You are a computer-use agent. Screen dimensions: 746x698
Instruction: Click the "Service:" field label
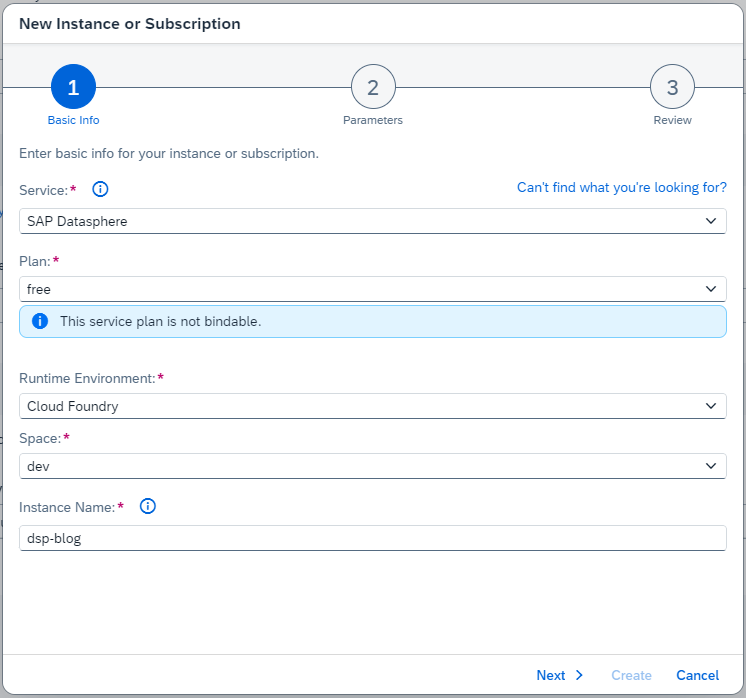pyautogui.click(x=44, y=190)
